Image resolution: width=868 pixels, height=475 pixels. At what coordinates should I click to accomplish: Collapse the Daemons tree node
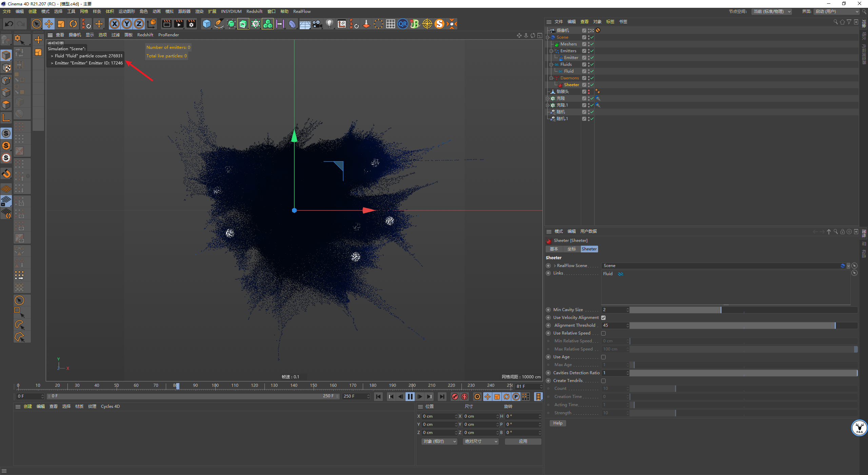551,78
